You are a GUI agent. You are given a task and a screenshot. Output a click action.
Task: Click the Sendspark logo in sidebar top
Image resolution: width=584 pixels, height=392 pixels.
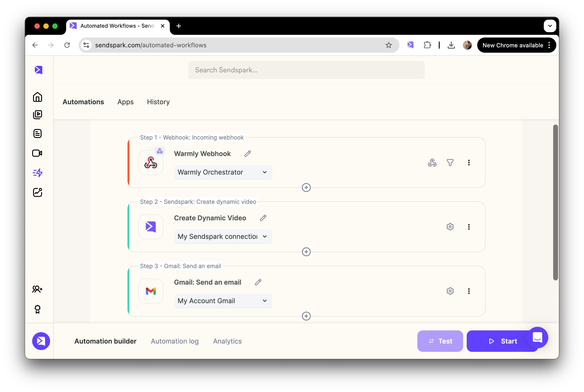pos(38,70)
